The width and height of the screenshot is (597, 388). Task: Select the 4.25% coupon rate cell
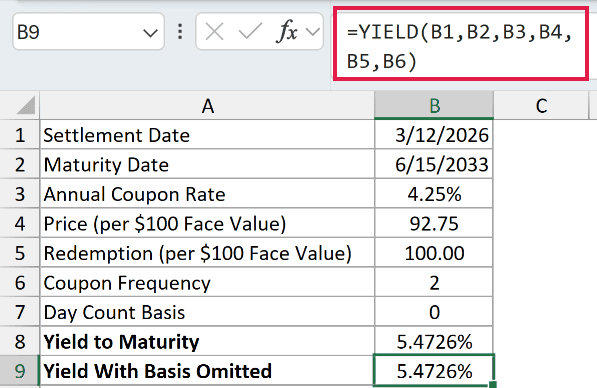tap(434, 194)
